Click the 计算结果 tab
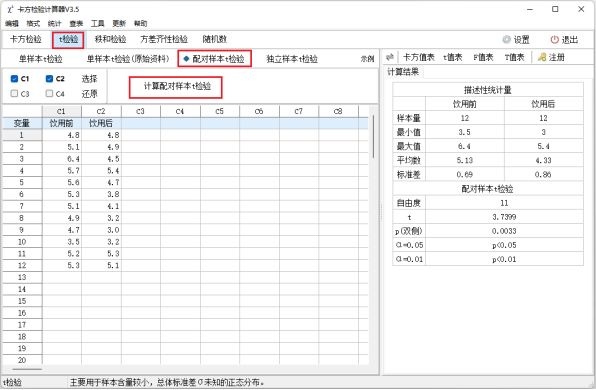This screenshot has height=390, width=596. point(403,72)
